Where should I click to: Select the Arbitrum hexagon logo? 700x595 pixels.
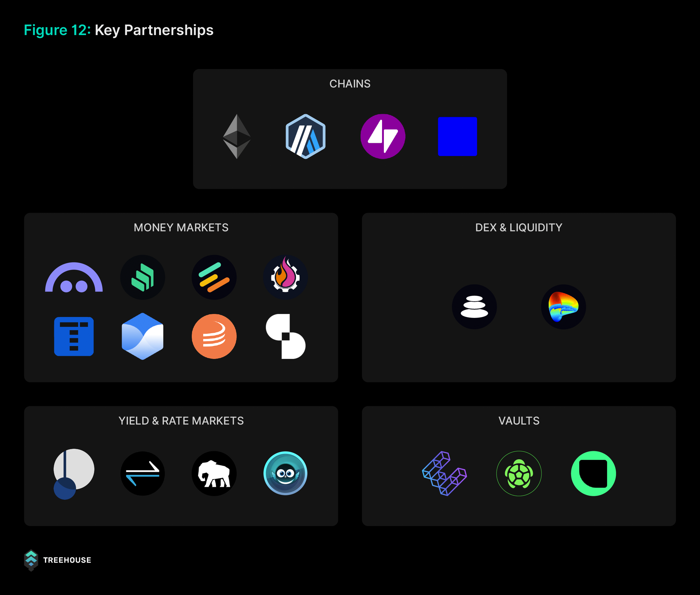click(305, 136)
